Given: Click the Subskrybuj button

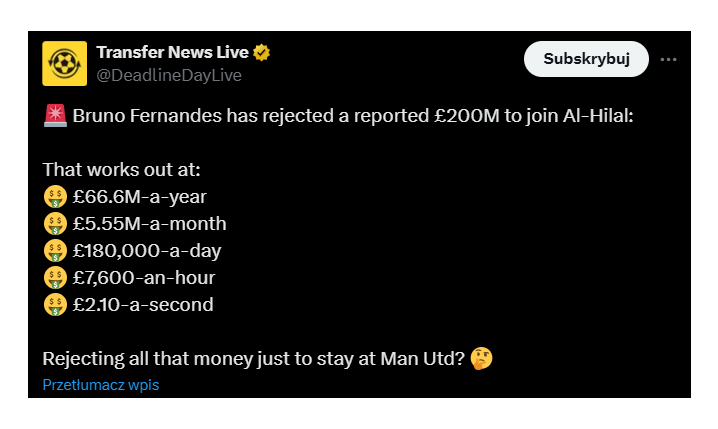Looking at the screenshot, I should pyautogui.click(x=586, y=59).
